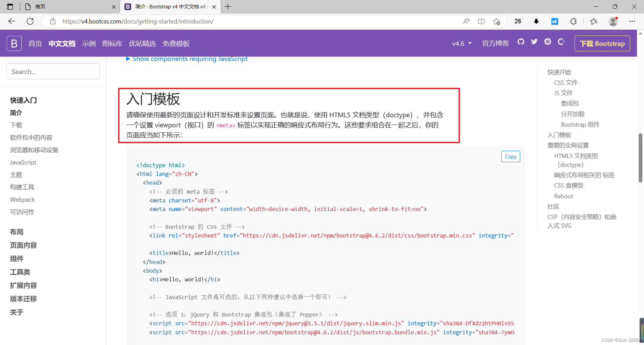
Task: Copy the starter template code
Action: point(511,156)
